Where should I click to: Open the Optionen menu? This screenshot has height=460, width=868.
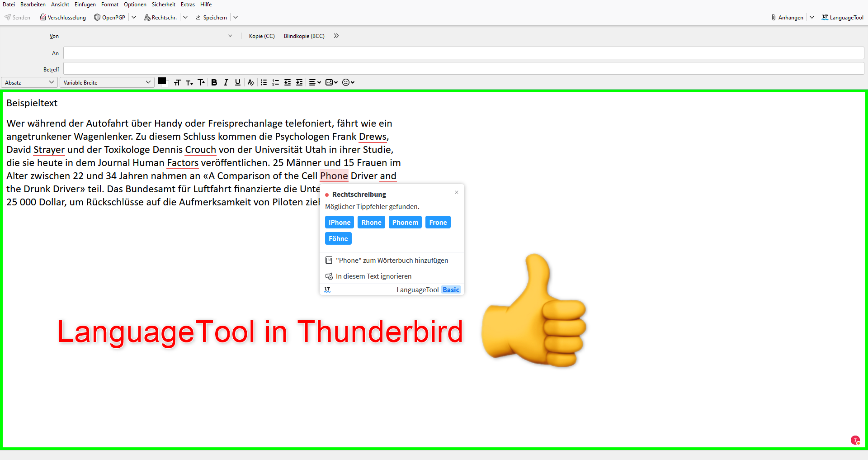(135, 5)
